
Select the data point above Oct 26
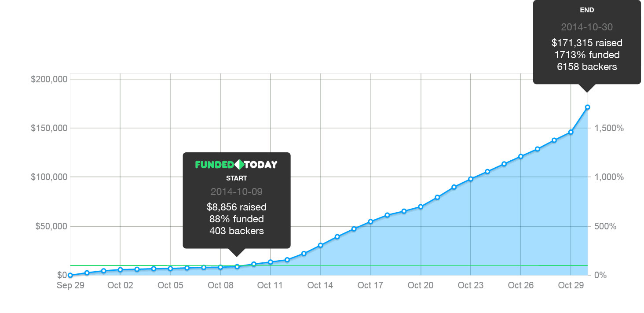tap(521, 156)
